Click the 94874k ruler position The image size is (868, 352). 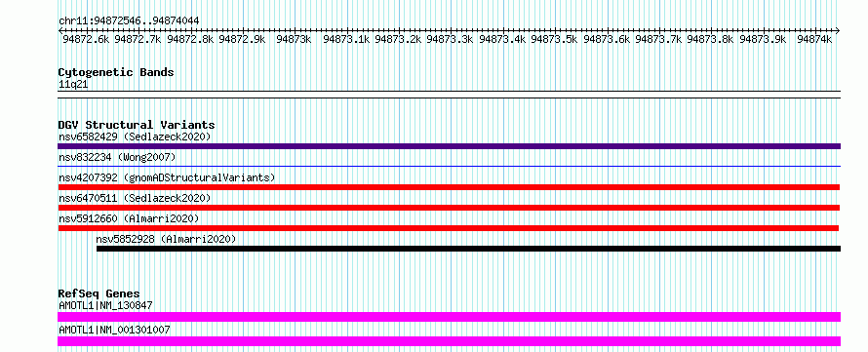tap(814, 39)
